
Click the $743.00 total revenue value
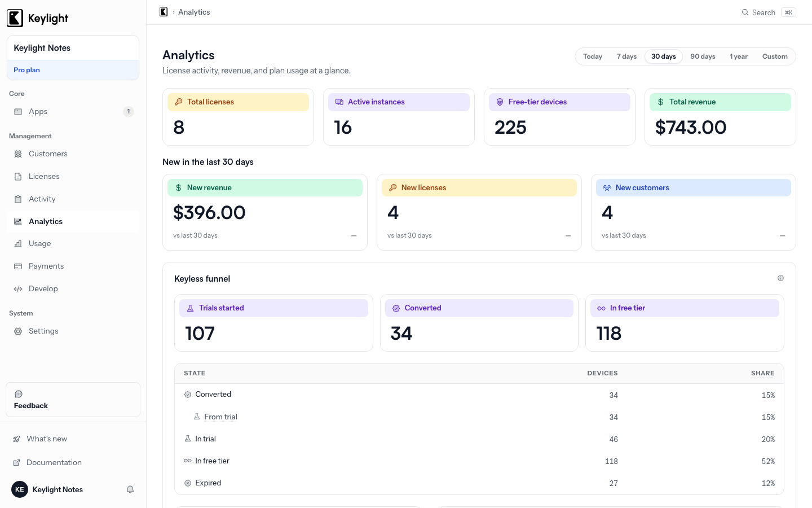tap(691, 128)
